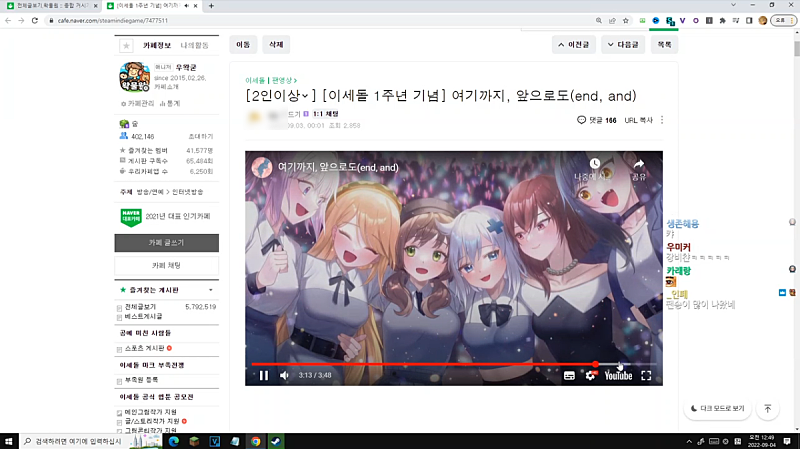Viewport: 800px width, 449px height.
Task: Click the 이동 button
Action: point(243,44)
